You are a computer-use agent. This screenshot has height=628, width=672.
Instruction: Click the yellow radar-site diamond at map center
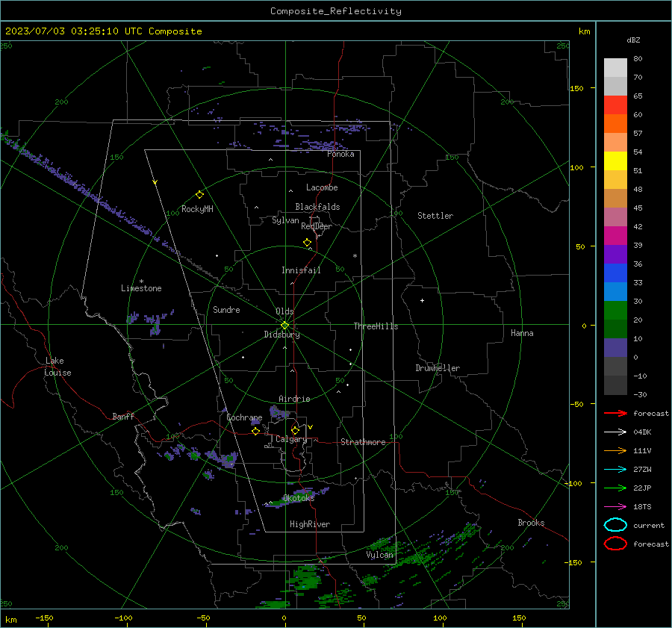pos(285,326)
